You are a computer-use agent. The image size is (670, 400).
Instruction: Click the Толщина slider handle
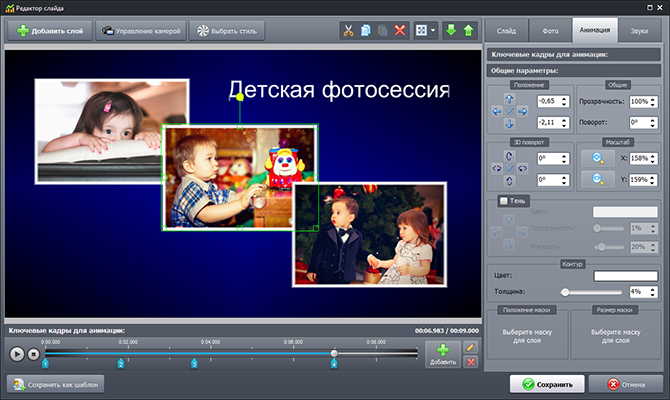click(564, 292)
